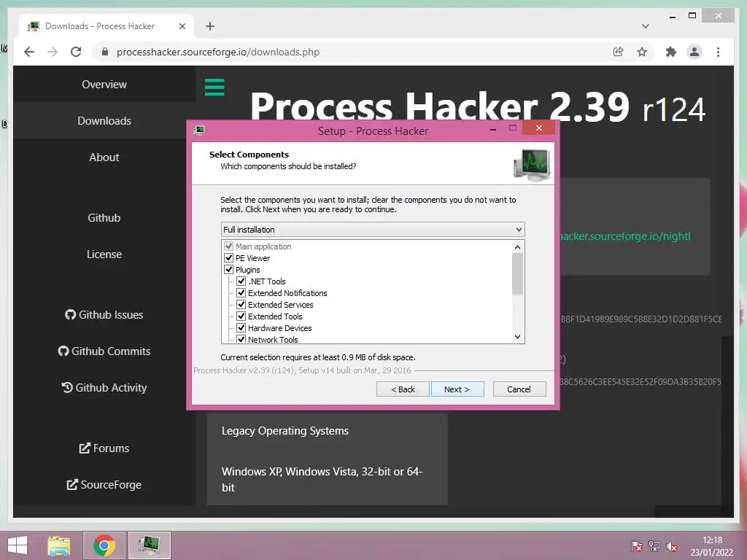
Task: Open a new Chrome tab with plus
Action: (x=210, y=26)
